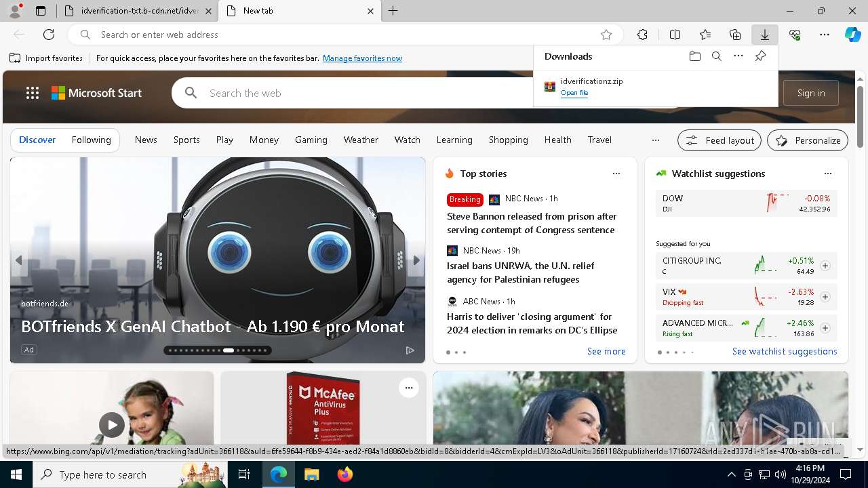Open McAfee card options ellipsis
The height and width of the screenshot is (488, 868).
(x=408, y=388)
